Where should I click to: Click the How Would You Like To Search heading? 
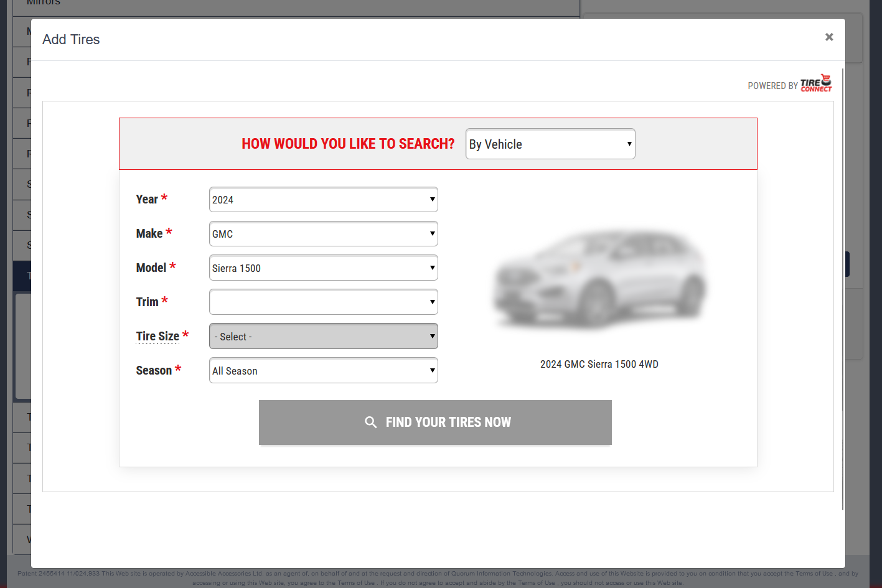click(x=348, y=144)
